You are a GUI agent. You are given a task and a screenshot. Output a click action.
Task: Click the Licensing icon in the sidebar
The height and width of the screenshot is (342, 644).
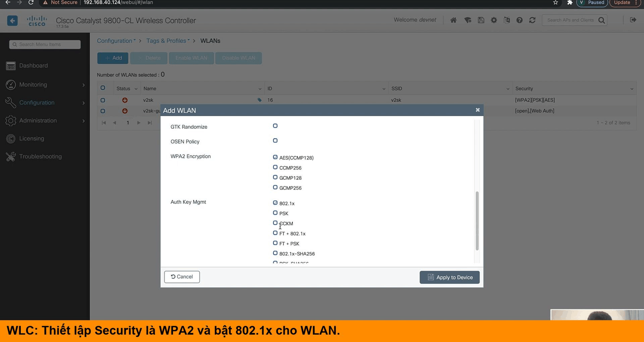pyautogui.click(x=11, y=139)
